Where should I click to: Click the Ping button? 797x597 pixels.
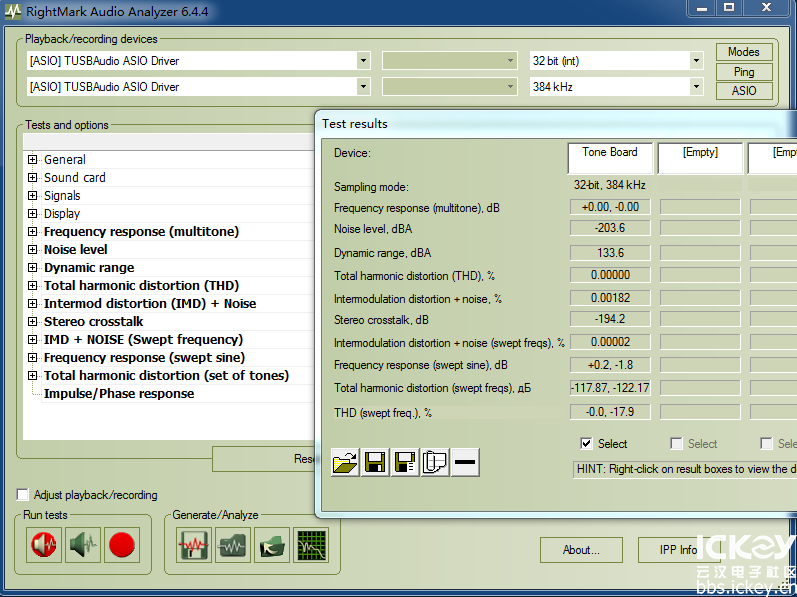tap(744, 72)
